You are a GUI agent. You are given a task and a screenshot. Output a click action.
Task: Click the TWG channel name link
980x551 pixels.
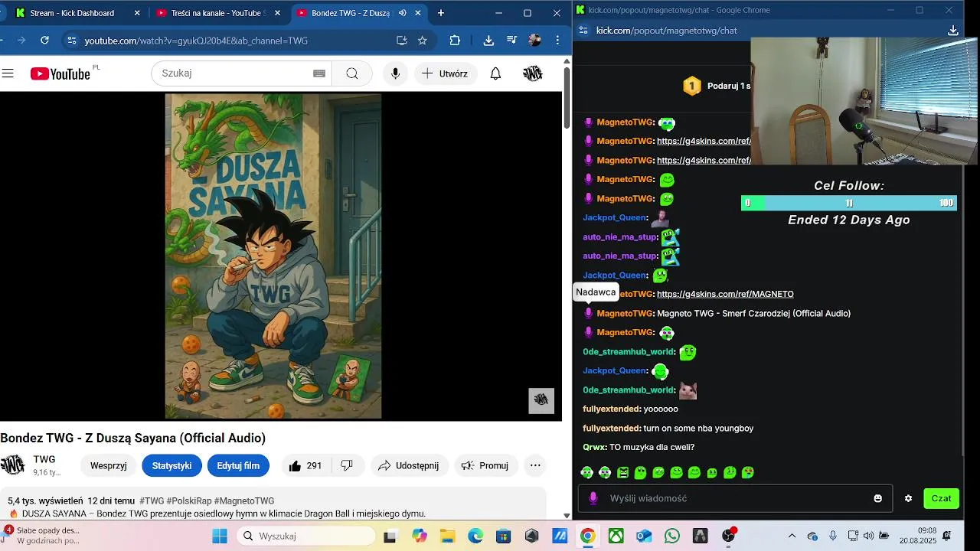click(x=44, y=459)
